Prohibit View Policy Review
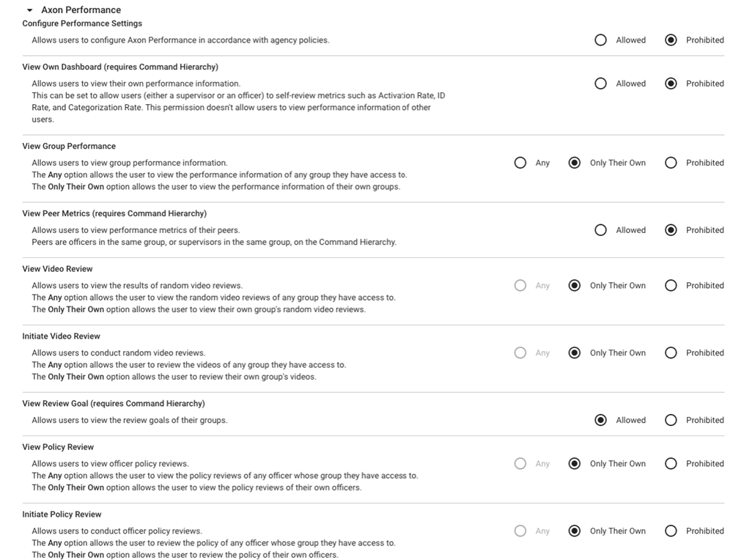 point(671,463)
